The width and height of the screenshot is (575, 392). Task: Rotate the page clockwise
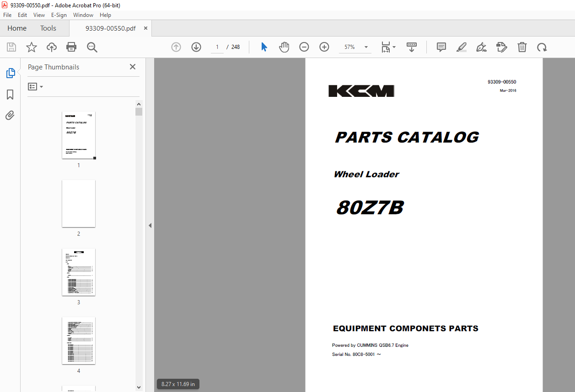click(542, 47)
